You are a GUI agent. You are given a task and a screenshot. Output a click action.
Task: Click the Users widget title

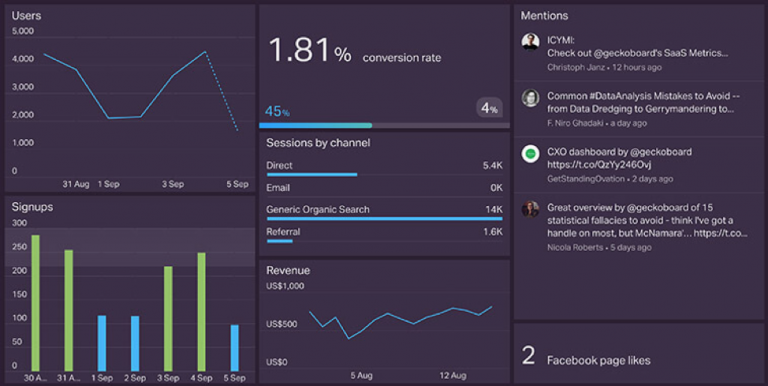tap(26, 16)
